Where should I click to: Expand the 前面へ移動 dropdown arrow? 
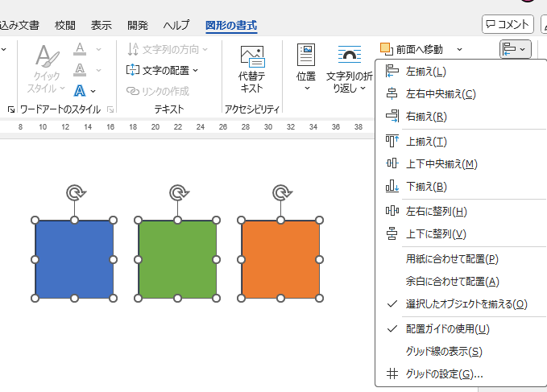(459, 49)
